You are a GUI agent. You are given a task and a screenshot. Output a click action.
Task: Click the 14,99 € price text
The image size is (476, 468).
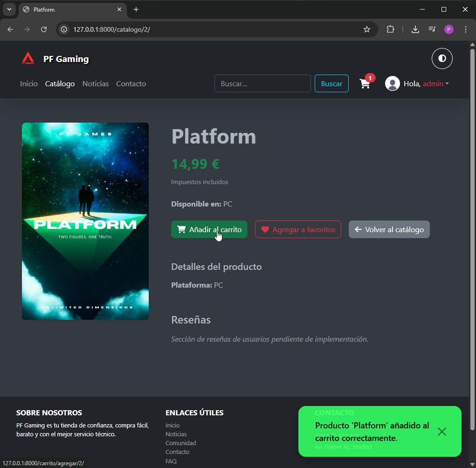pos(195,164)
